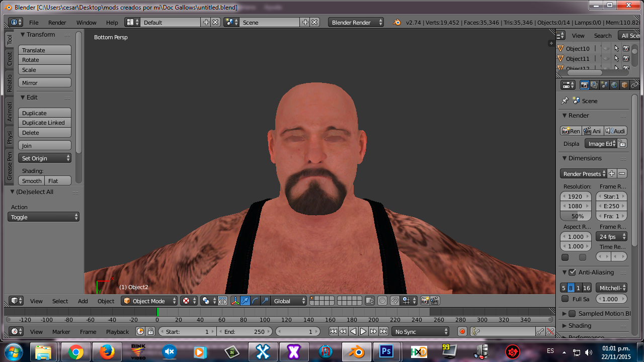
Task: Open the Marker menu in timeline
Action: [61, 332]
